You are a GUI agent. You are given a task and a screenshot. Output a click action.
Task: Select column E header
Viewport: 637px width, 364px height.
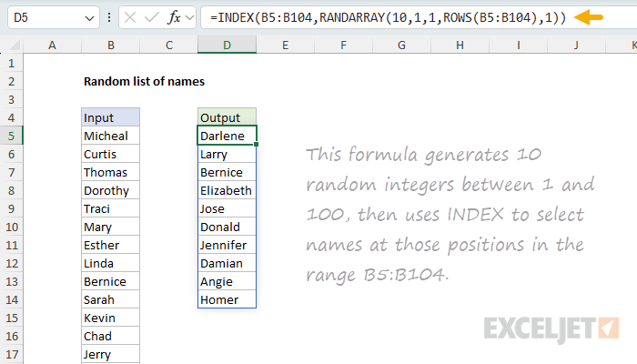(285, 45)
